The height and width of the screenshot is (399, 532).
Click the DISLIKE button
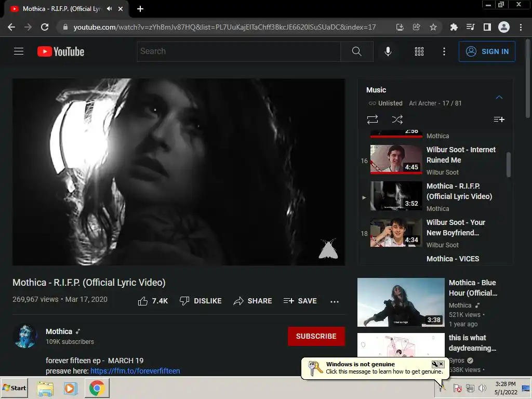point(201,301)
